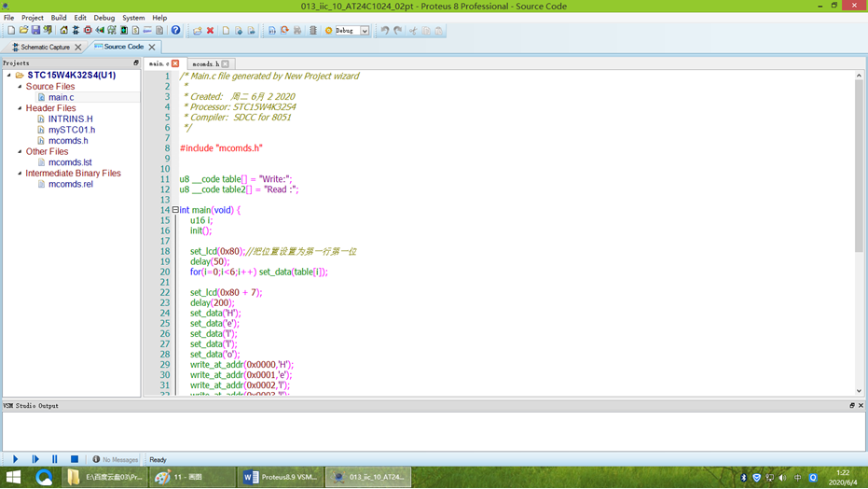Advance the simulation with the Step button
The image size is (868, 489).
coord(35,459)
